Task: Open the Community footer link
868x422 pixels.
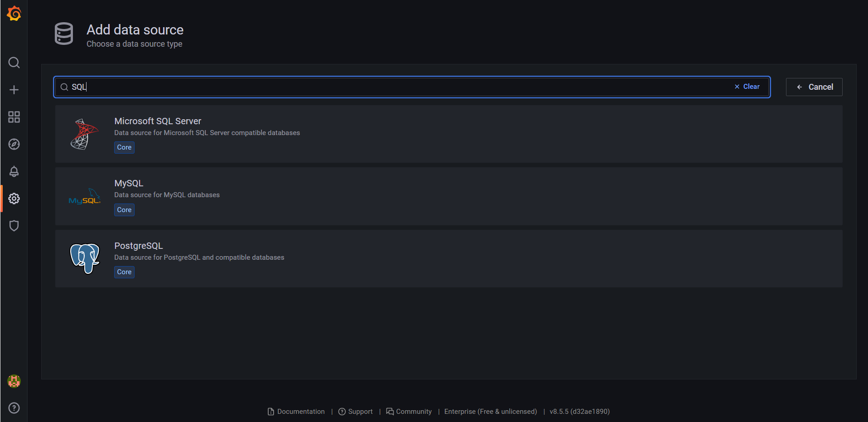Action: pos(409,412)
